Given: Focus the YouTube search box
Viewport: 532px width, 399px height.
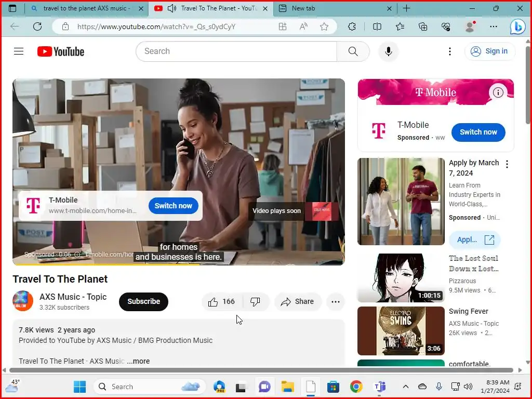Looking at the screenshot, I should pyautogui.click(x=236, y=51).
